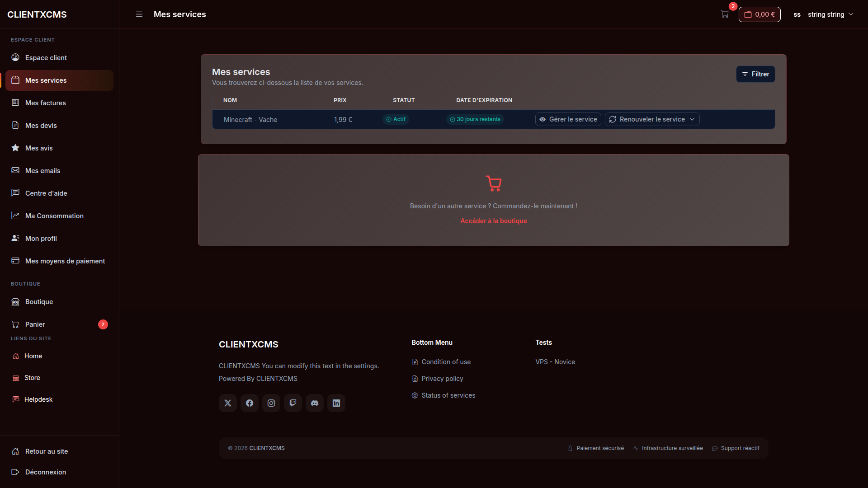Open Mes devis in the sidebar
Screen dimensions: 868x488
59,126
